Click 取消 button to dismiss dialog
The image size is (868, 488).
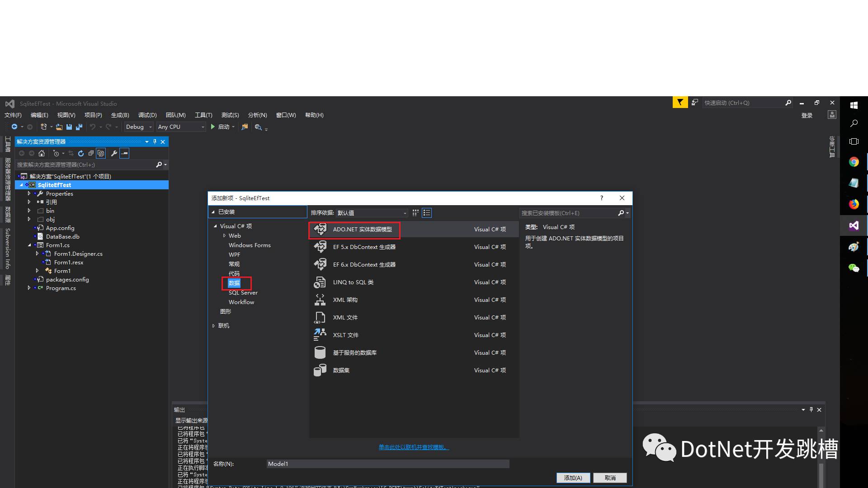tap(610, 477)
